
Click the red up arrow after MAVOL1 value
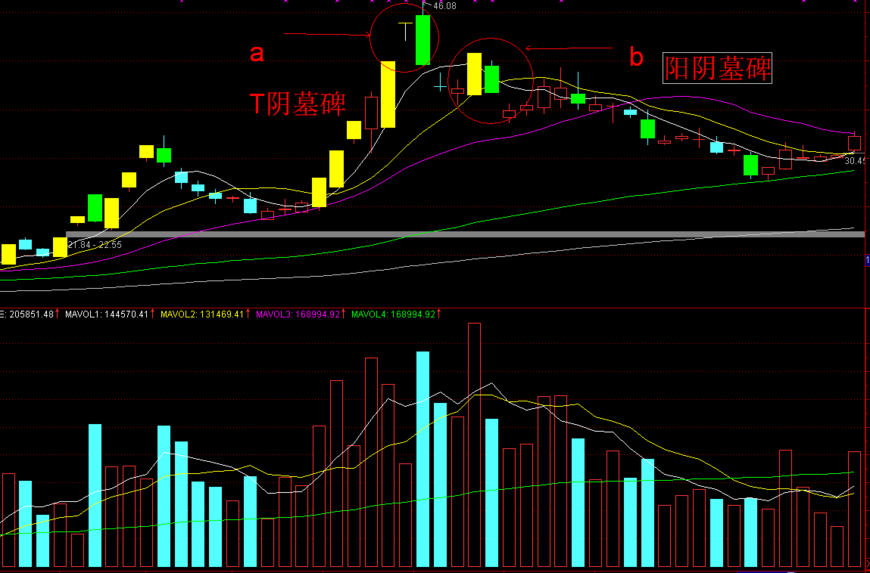tap(152, 314)
